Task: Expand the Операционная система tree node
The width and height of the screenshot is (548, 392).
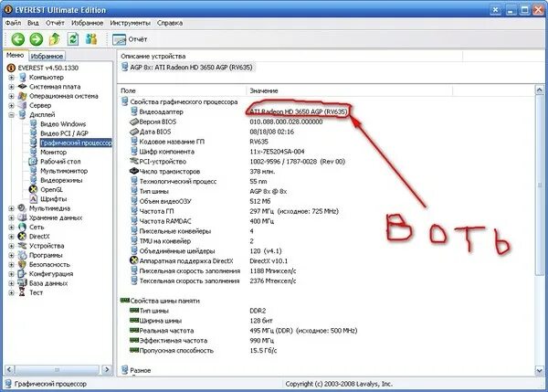Action: click(x=11, y=96)
